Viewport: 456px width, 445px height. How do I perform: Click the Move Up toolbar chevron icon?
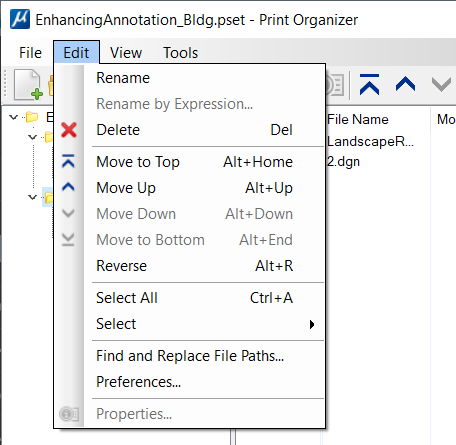[x=405, y=84]
